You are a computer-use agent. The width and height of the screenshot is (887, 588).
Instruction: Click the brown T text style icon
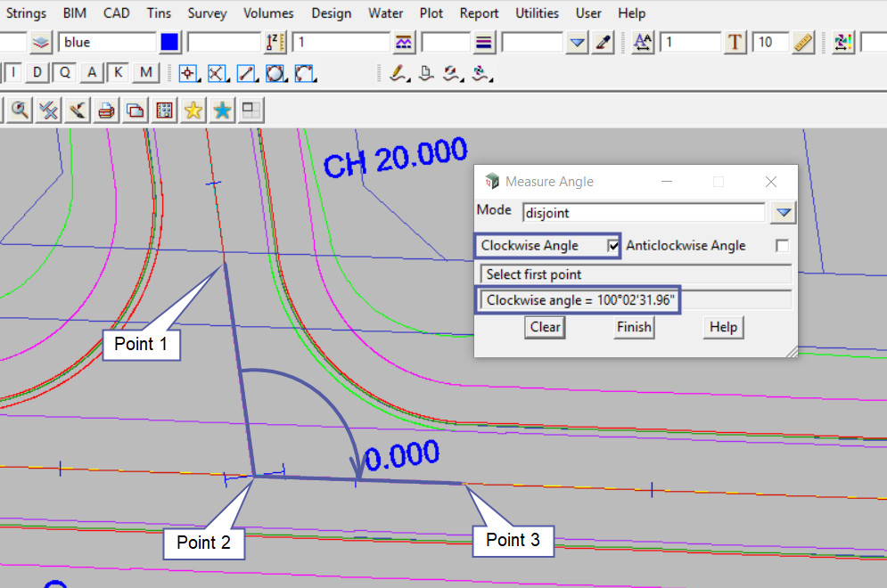tap(735, 43)
